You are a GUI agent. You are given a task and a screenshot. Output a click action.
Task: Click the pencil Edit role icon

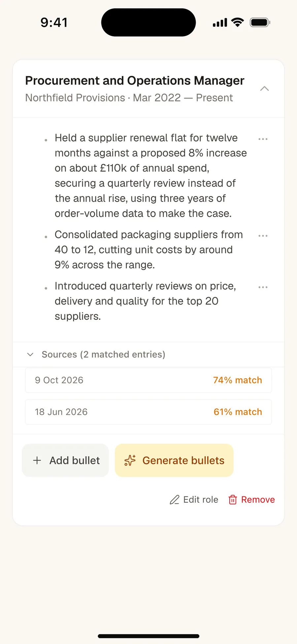(x=175, y=500)
